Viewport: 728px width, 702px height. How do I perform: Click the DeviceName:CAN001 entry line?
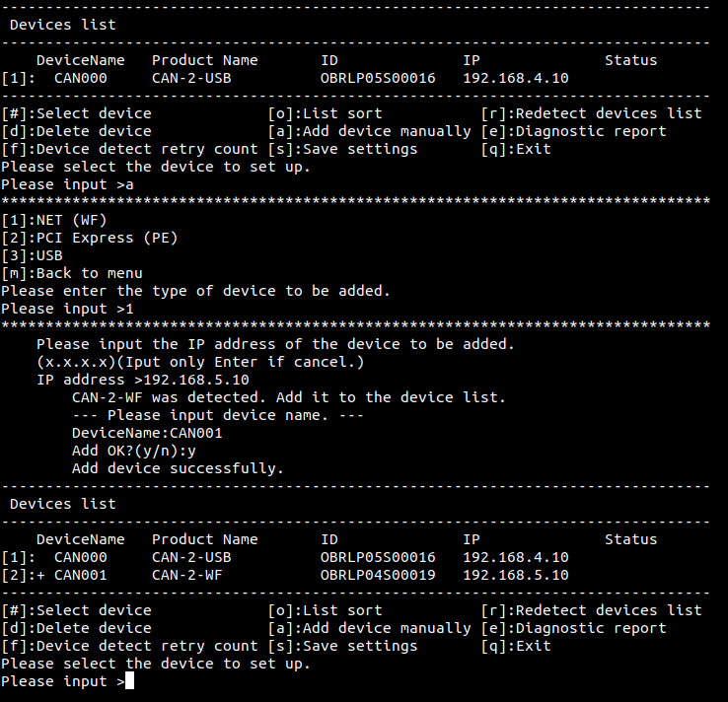click(x=147, y=433)
